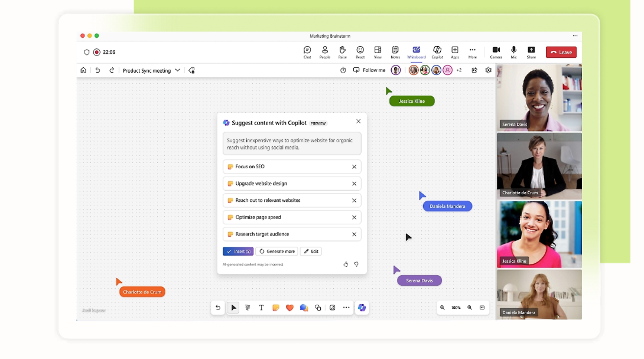Open the whiteboard share link icon
644x359 pixels.
(x=474, y=70)
